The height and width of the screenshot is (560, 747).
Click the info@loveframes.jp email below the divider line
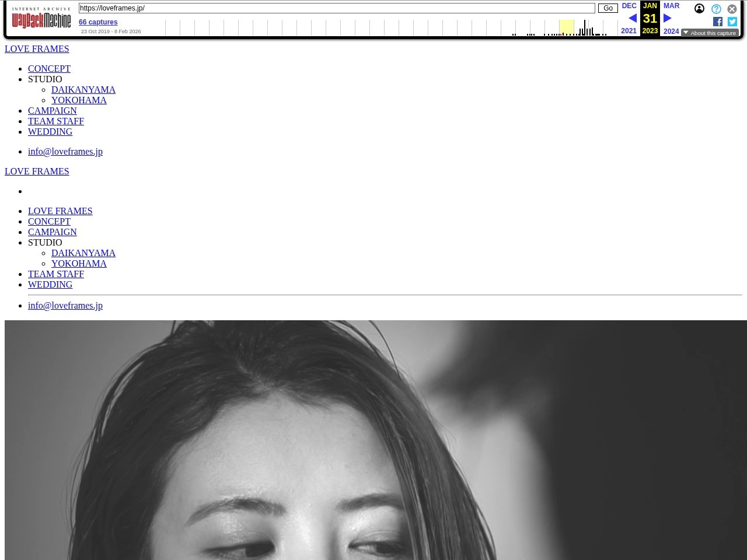coord(65,306)
